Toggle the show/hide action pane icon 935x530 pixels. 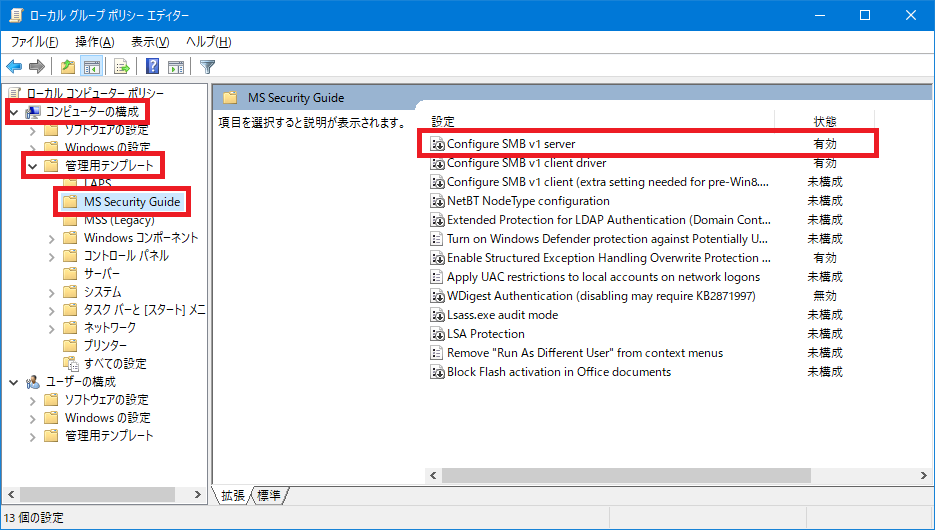click(176, 67)
